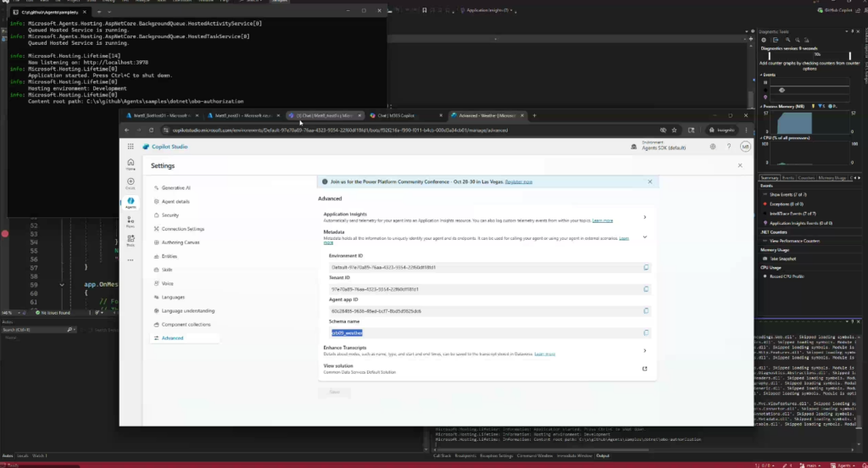Click zoom in icon in Diagnostic Tools
The height and width of the screenshot is (468, 868).
787,40
